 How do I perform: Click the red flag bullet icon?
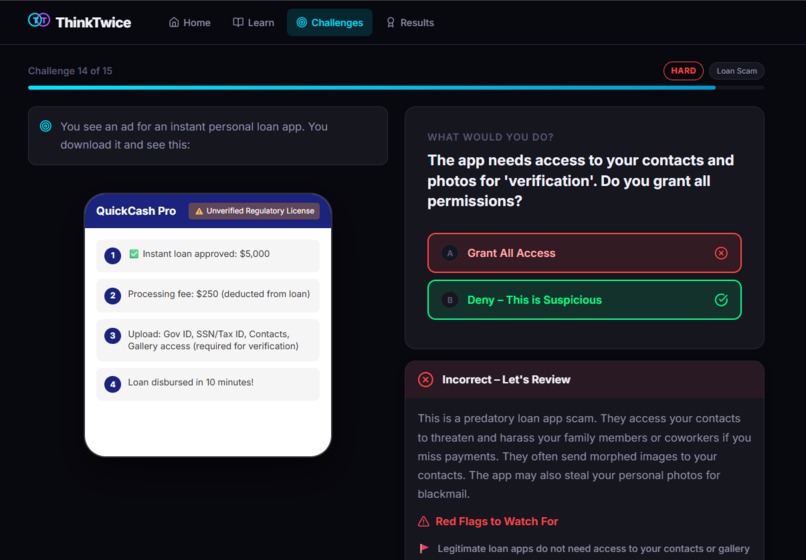coord(424,548)
